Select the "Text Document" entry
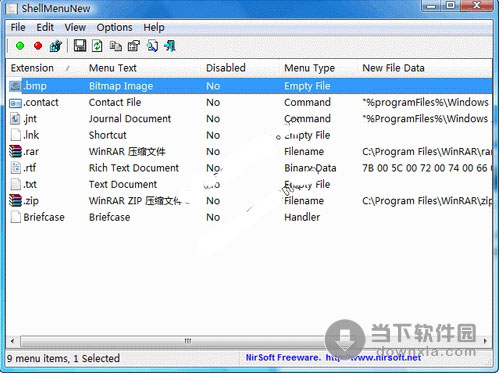 click(123, 184)
